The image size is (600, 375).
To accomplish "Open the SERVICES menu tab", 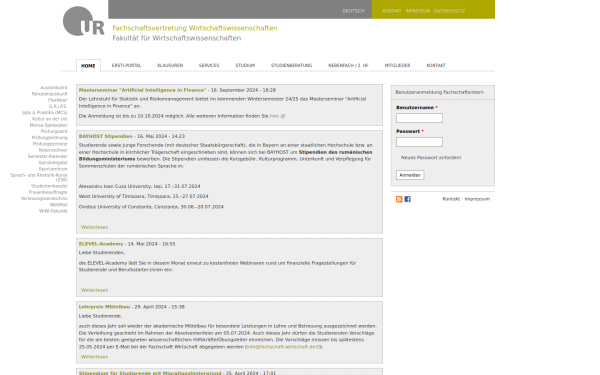I will pos(209,65).
